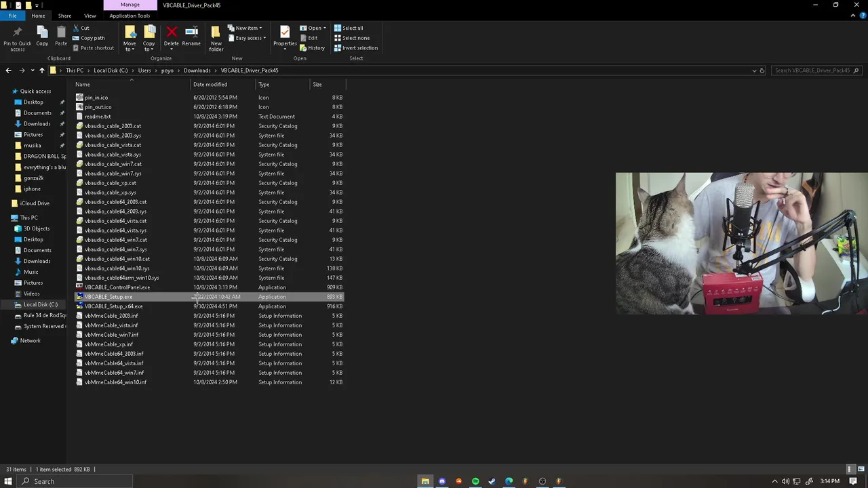Switch to the View ribbon tab

coord(90,16)
